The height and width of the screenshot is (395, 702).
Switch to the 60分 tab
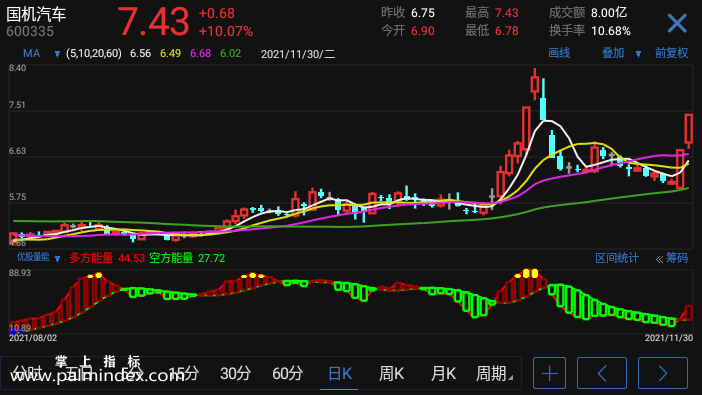(287, 373)
